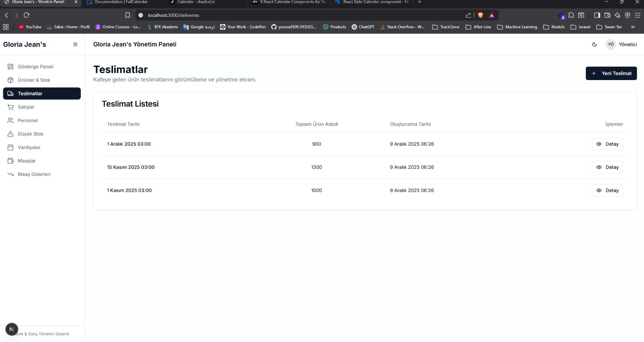View Detay for 1 Kasım 2025 delivery
The height and width of the screenshot is (342, 644).
point(607,190)
